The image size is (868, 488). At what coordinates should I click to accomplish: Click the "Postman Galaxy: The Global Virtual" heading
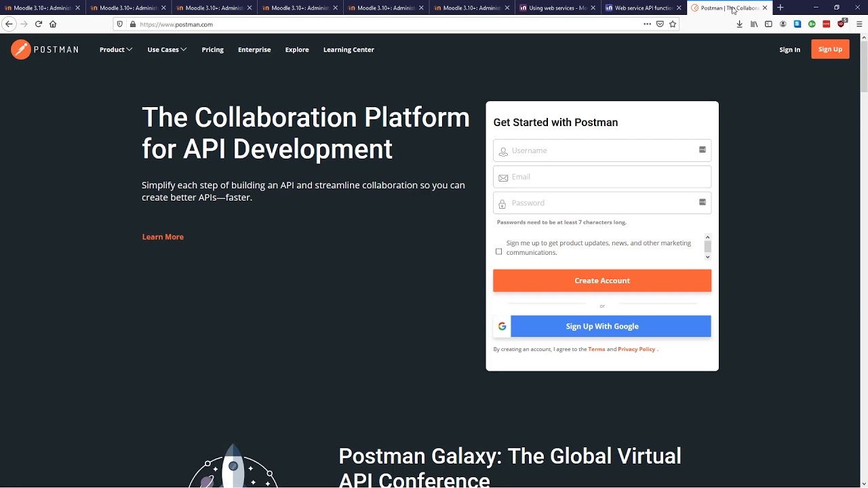(x=510, y=456)
